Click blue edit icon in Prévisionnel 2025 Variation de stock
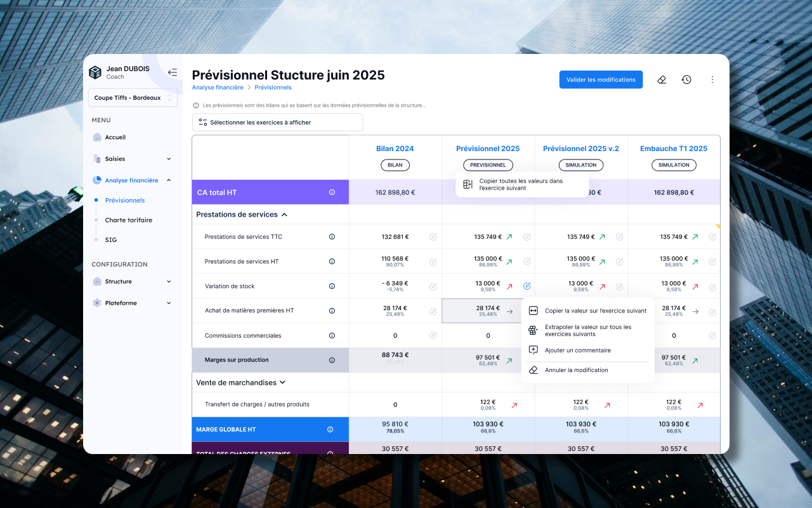The width and height of the screenshot is (812, 508). coord(527,286)
